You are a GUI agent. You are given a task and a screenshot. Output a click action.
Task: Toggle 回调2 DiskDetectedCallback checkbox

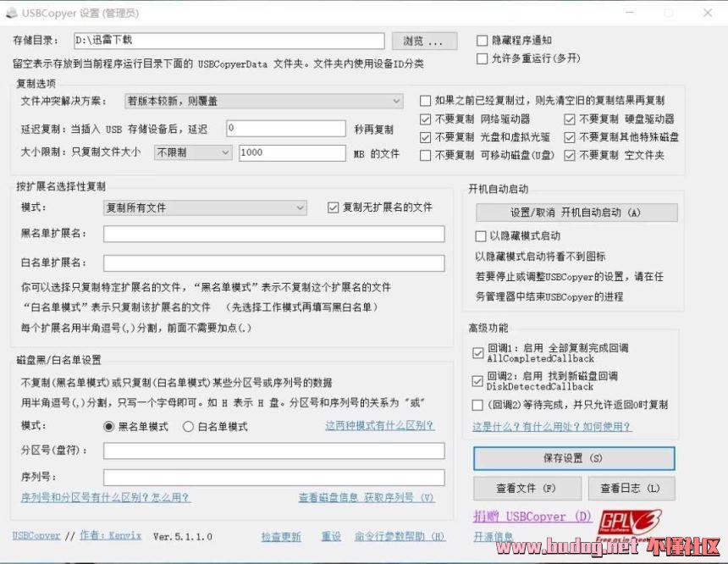point(477,381)
